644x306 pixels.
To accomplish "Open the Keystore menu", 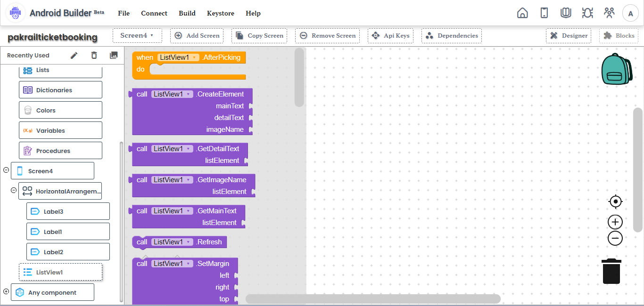I will [220, 13].
